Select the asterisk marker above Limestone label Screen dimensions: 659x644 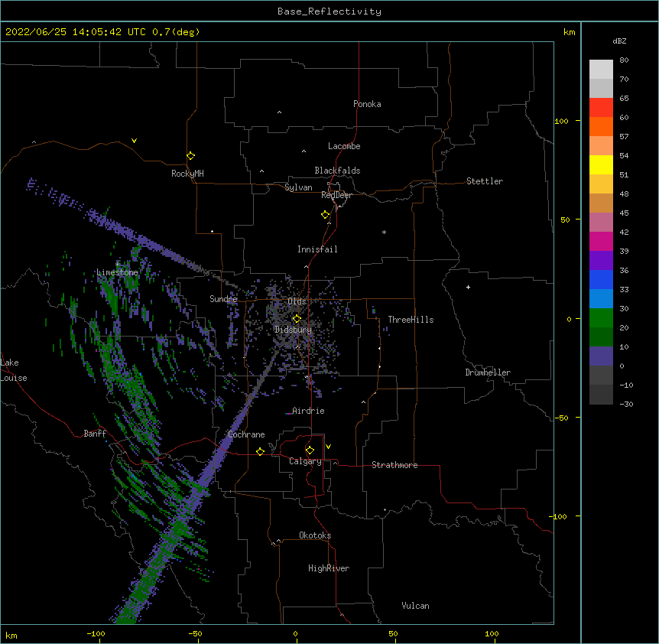click(117, 264)
